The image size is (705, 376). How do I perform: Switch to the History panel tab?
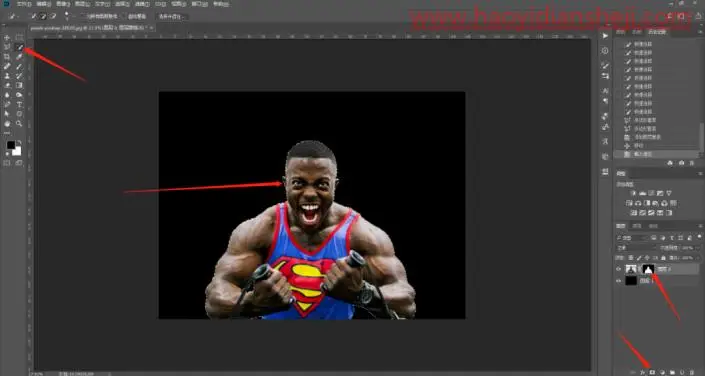click(x=656, y=31)
